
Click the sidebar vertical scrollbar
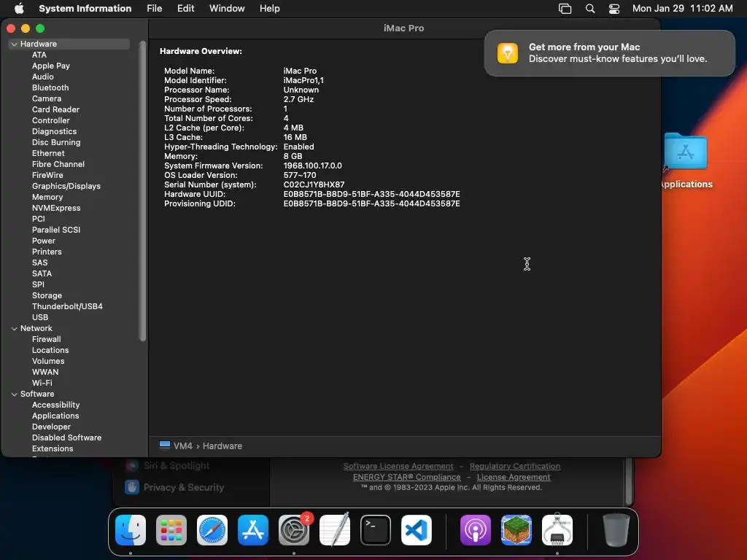[142, 191]
